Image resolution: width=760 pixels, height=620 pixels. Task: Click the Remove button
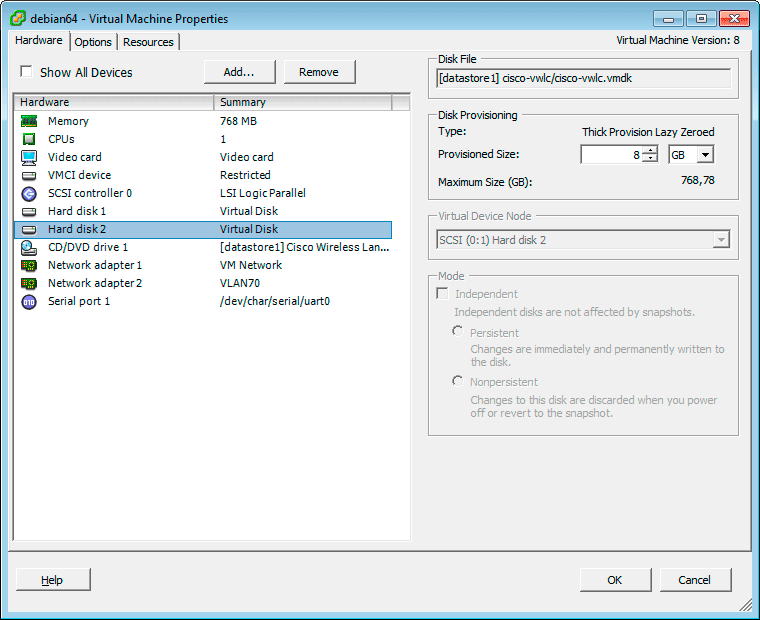point(319,72)
